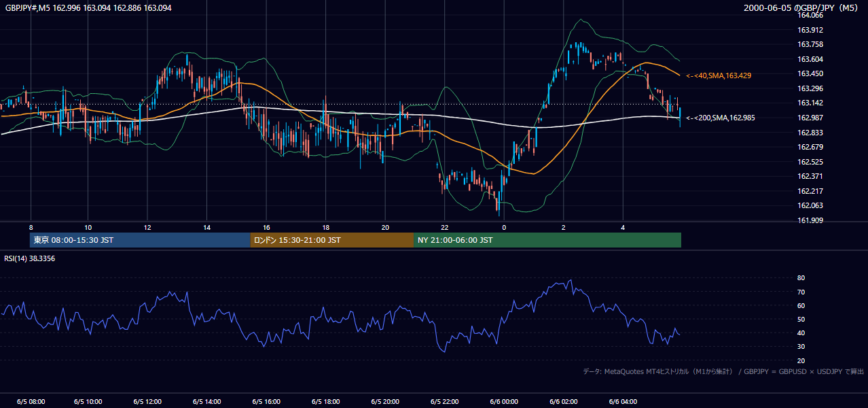Select the 200 SMA label reading 162.985

pos(721,118)
